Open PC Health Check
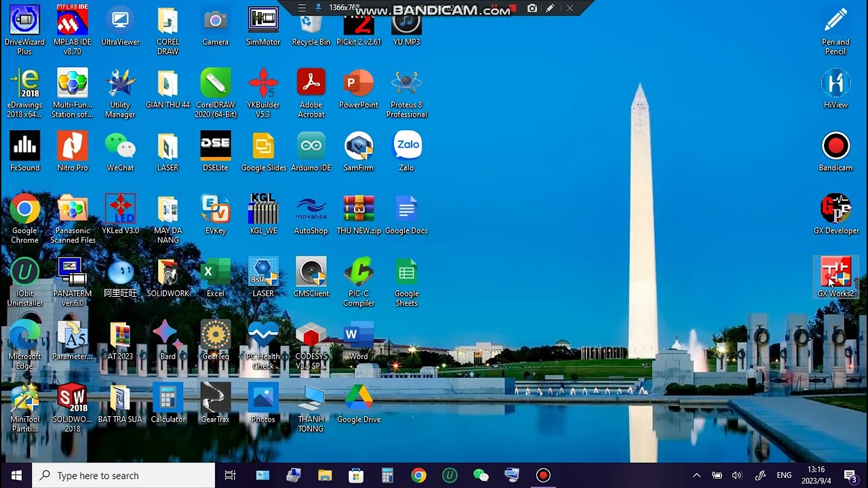 tap(263, 346)
